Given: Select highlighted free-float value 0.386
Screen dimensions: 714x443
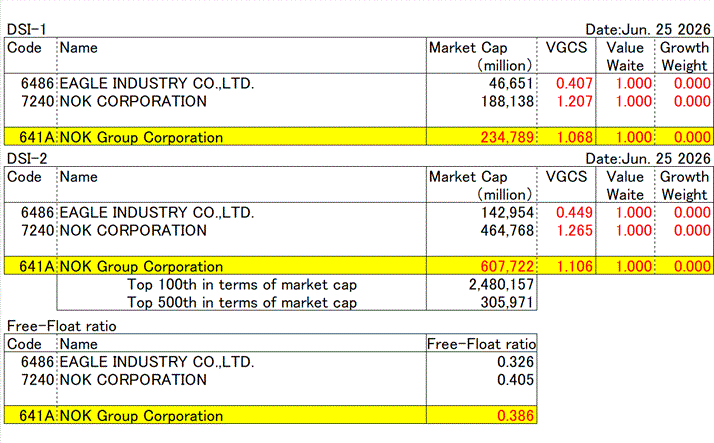Looking at the screenshot, I should (x=515, y=416).
